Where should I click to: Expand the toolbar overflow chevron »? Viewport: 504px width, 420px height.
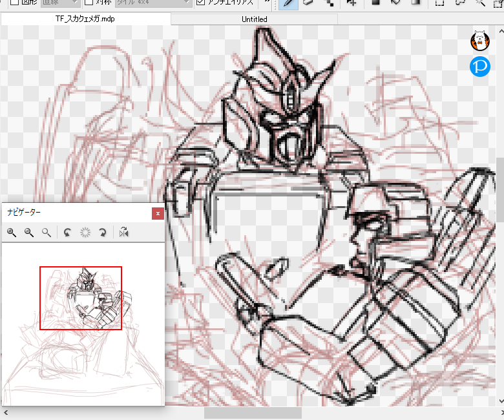(x=267, y=2)
